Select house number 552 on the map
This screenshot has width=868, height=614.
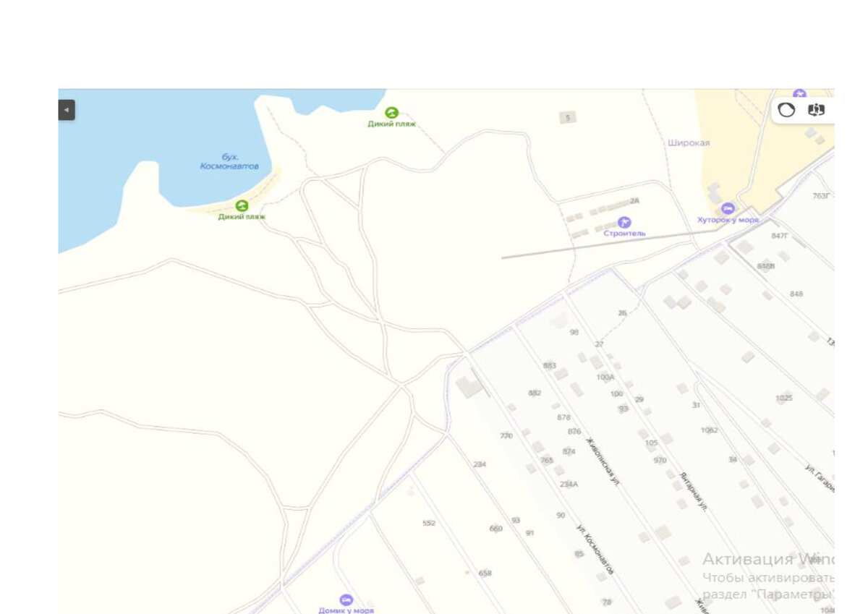pyautogui.click(x=429, y=523)
